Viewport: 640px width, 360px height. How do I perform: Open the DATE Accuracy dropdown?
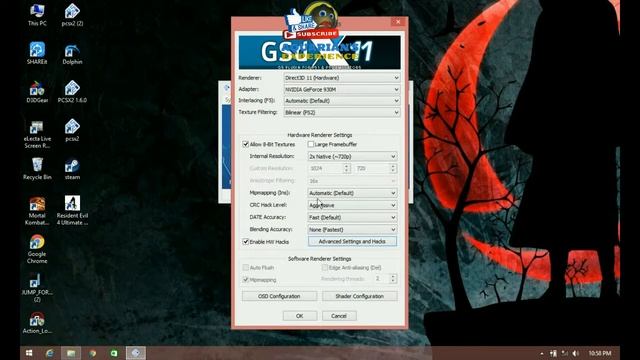[352, 217]
